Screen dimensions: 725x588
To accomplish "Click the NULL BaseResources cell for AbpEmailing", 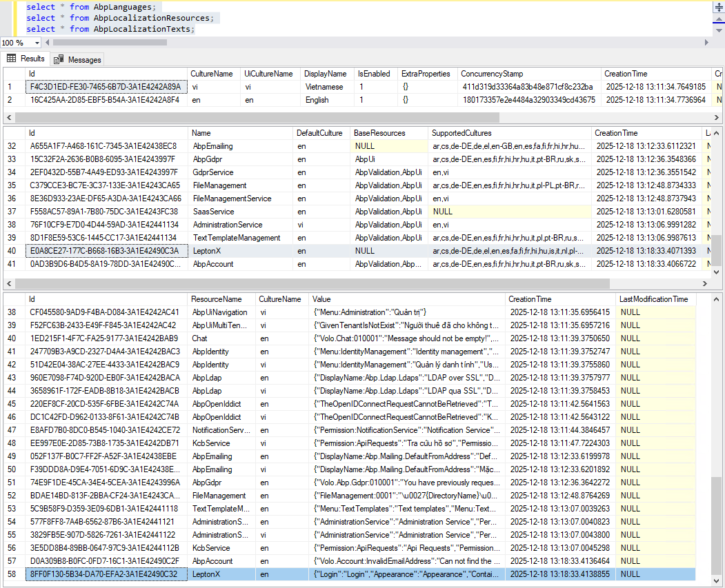I will 388,146.
